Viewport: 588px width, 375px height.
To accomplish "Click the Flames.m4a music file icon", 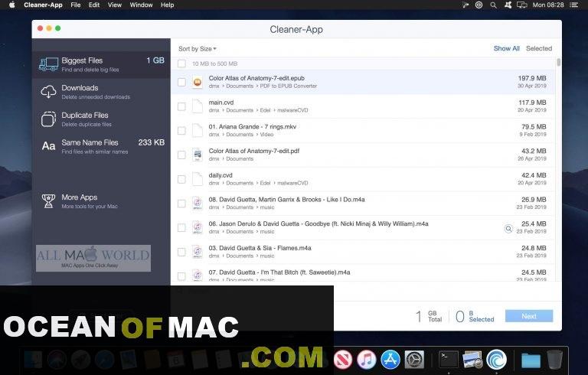I will click(198, 252).
